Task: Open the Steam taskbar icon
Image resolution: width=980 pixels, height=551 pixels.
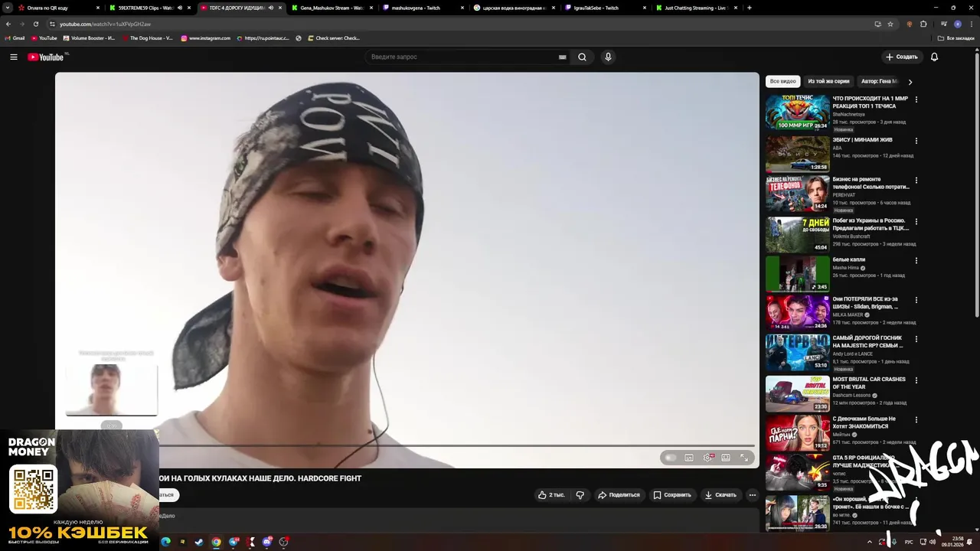Action: coord(199,542)
